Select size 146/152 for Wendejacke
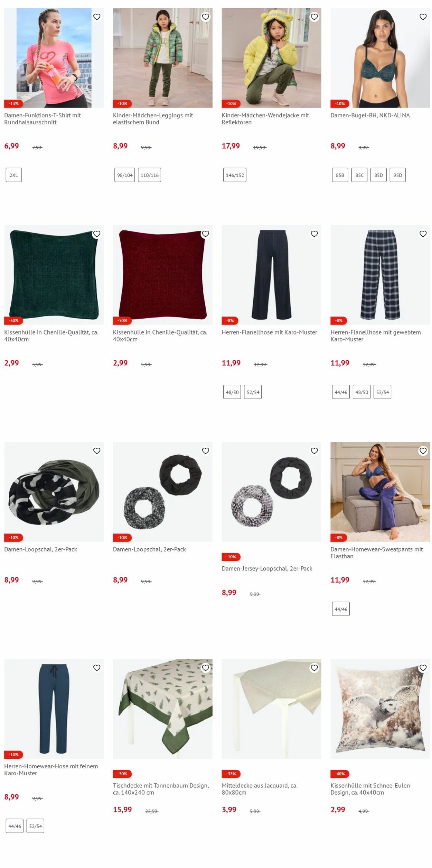Screen dimensions: 432x868 coord(235,175)
